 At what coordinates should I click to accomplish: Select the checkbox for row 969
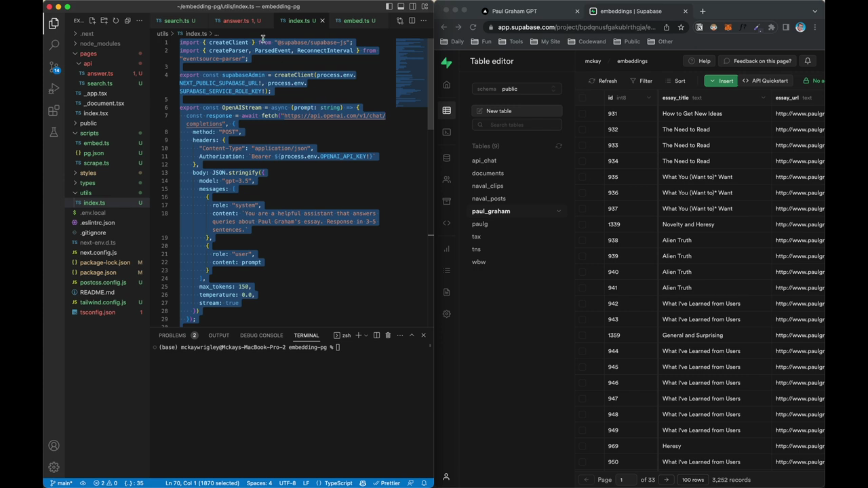coord(582,446)
